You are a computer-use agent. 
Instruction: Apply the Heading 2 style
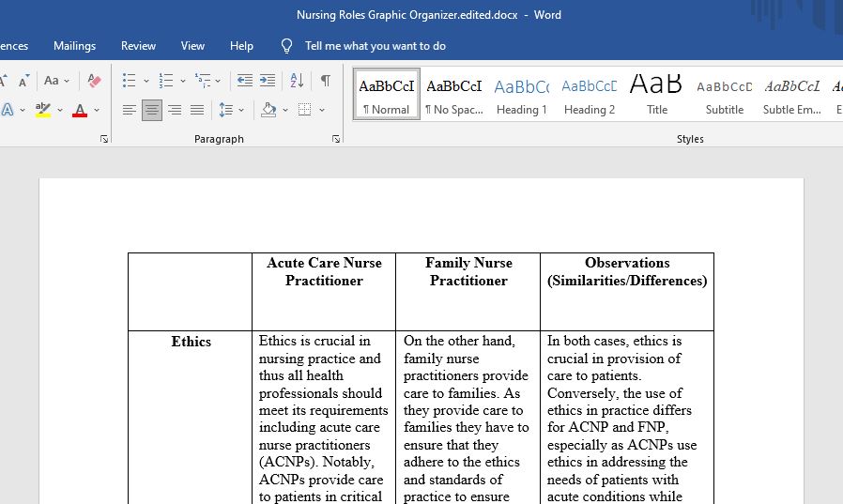[590, 94]
